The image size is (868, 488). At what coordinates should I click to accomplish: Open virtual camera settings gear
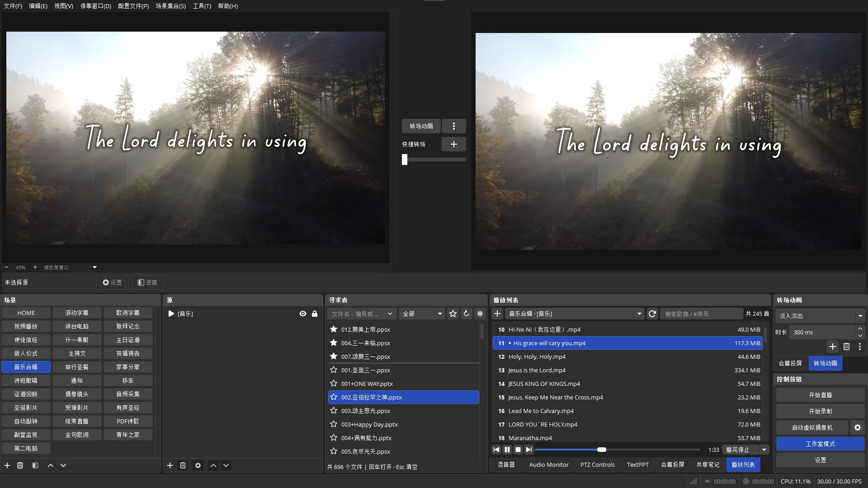point(858,427)
